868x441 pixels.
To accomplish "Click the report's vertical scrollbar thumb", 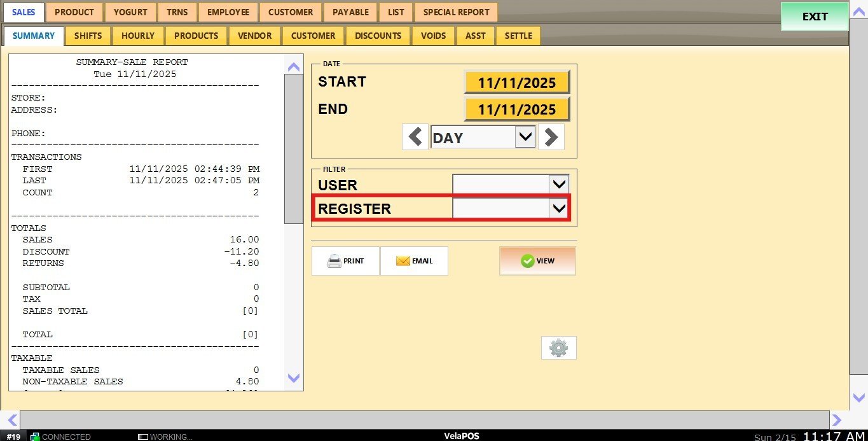I will (x=293, y=148).
